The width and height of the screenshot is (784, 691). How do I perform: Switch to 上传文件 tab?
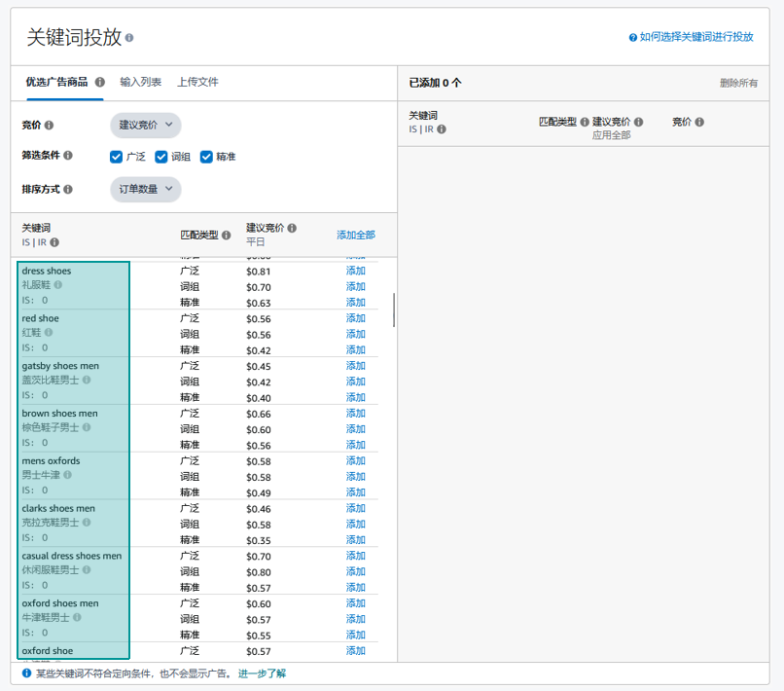point(197,82)
